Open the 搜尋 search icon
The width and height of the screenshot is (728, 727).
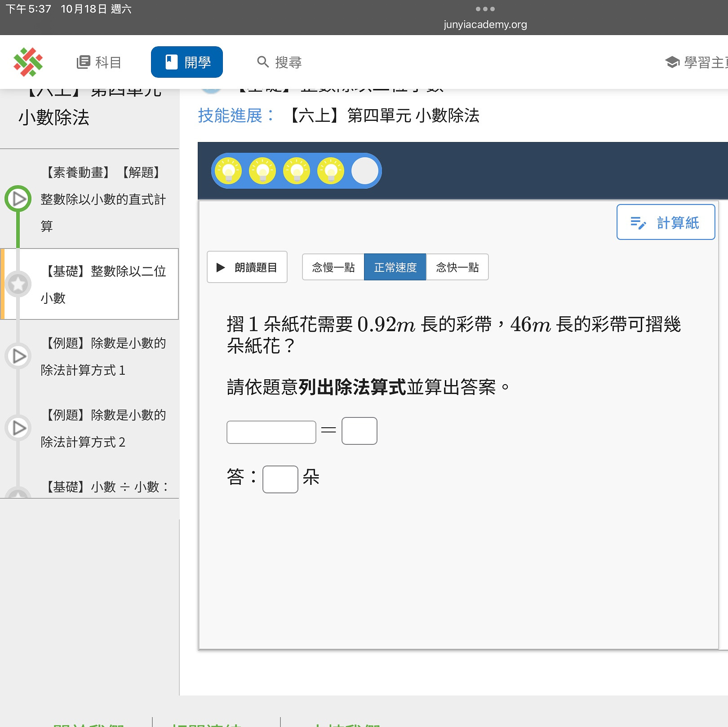pos(263,62)
